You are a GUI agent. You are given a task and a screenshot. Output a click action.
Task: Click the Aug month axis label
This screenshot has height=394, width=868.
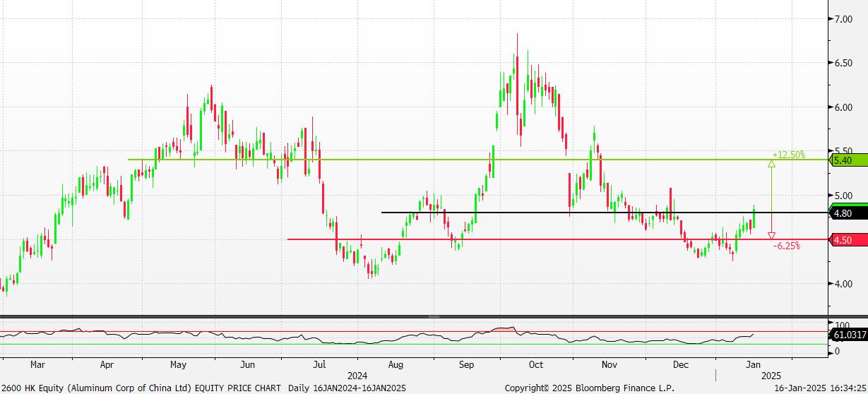(x=396, y=365)
